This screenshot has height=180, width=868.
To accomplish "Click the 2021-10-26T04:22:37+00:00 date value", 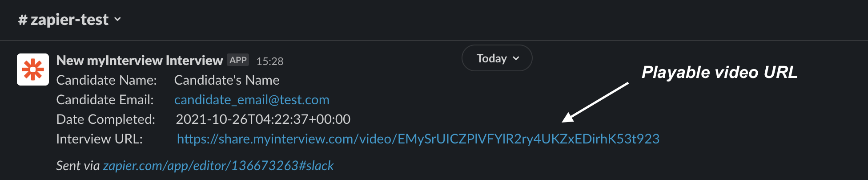I will (x=263, y=119).
